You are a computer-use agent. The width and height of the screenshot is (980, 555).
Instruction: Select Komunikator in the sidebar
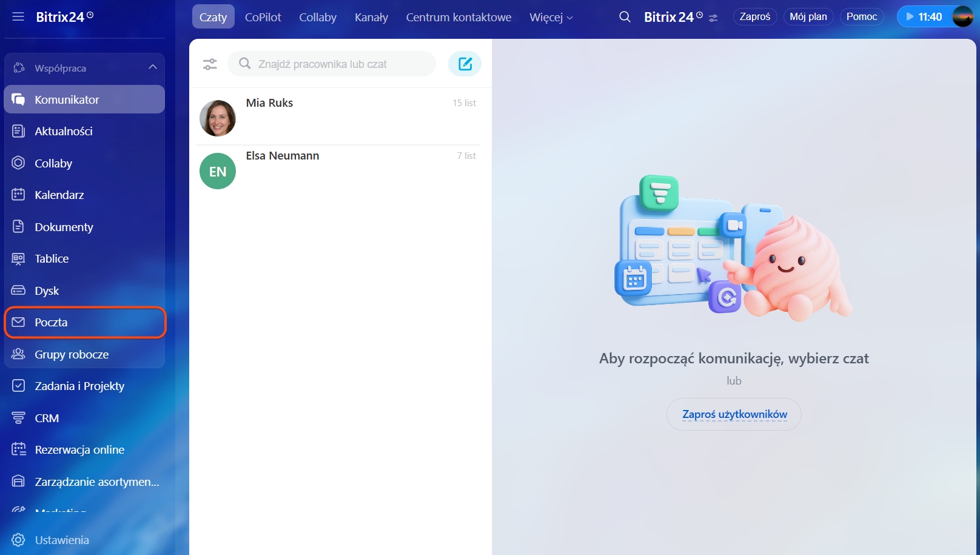click(84, 99)
